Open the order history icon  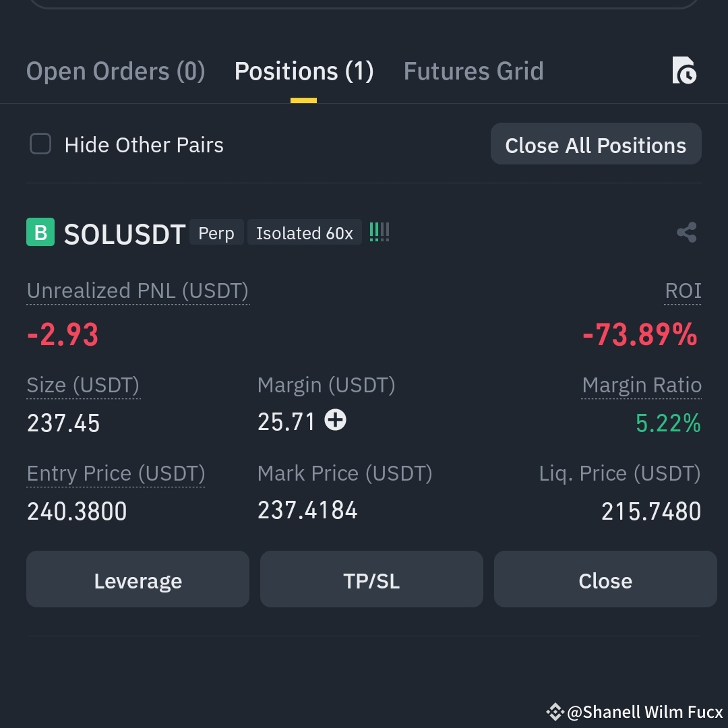pos(684,71)
